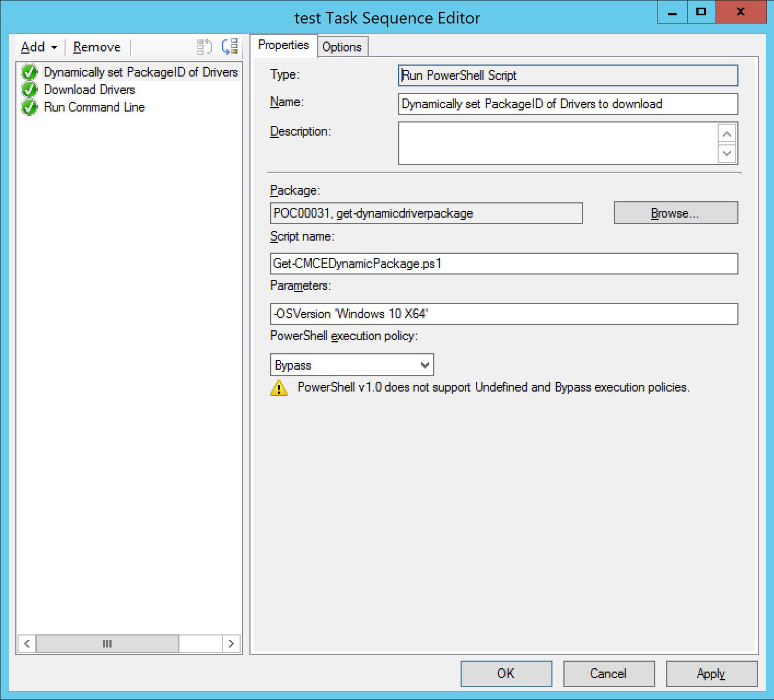Image resolution: width=774 pixels, height=700 pixels.
Task: Confirm with the OK button
Action: (x=506, y=674)
